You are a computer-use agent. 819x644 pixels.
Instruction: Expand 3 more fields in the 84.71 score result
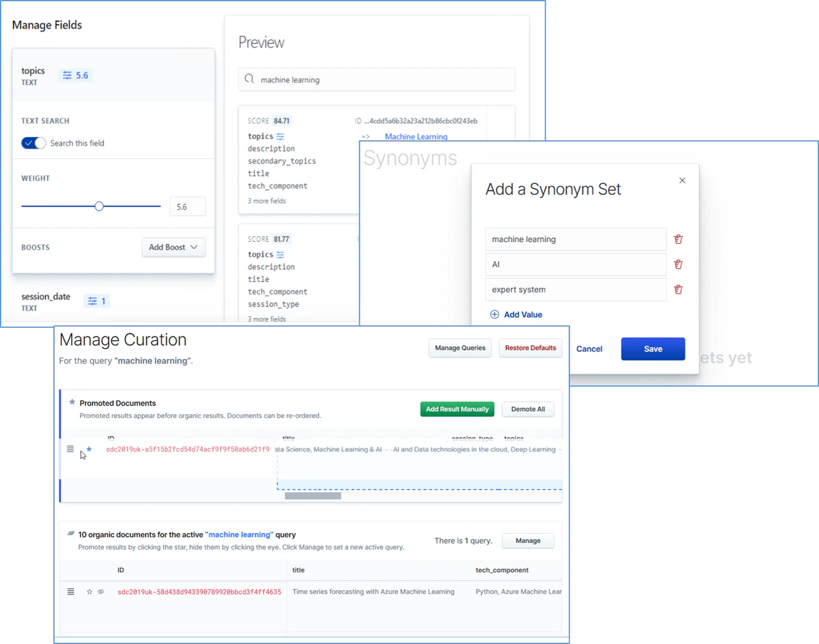coord(267,201)
